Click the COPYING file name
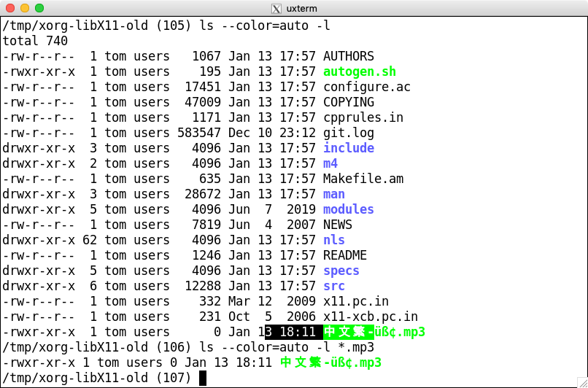Viewport: 588px width, 388px height. 349,102
